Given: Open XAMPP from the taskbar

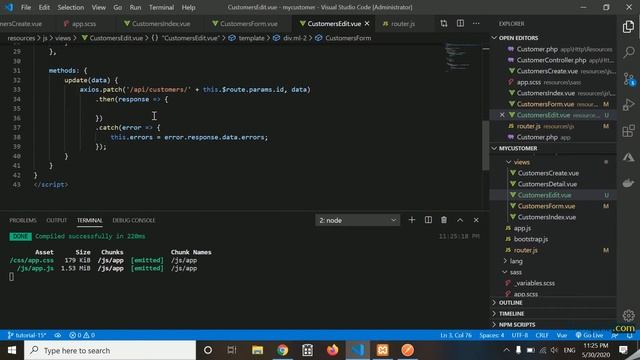Looking at the screenshot, I should pos(382,350).
